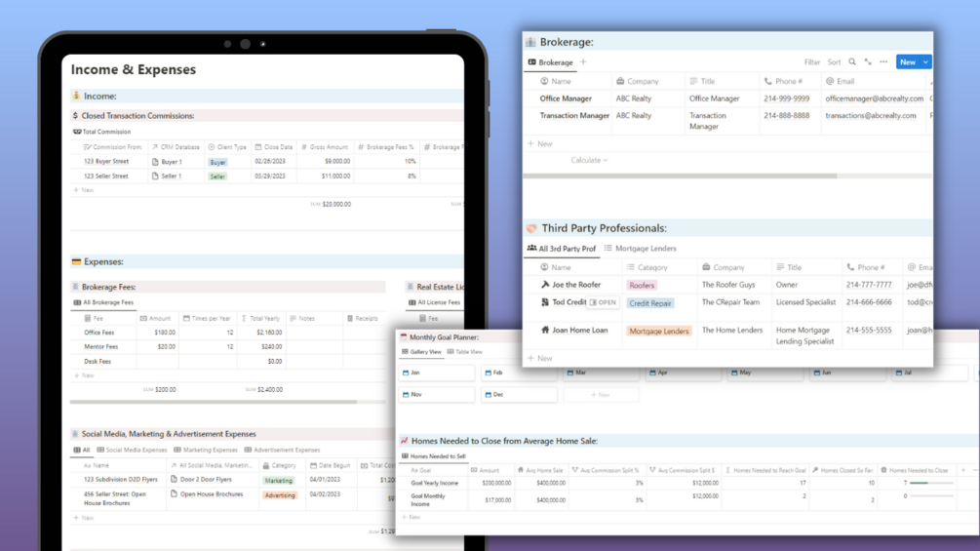
Task: Click the building icon beside Brokerage heading
Action: [530, 42]
